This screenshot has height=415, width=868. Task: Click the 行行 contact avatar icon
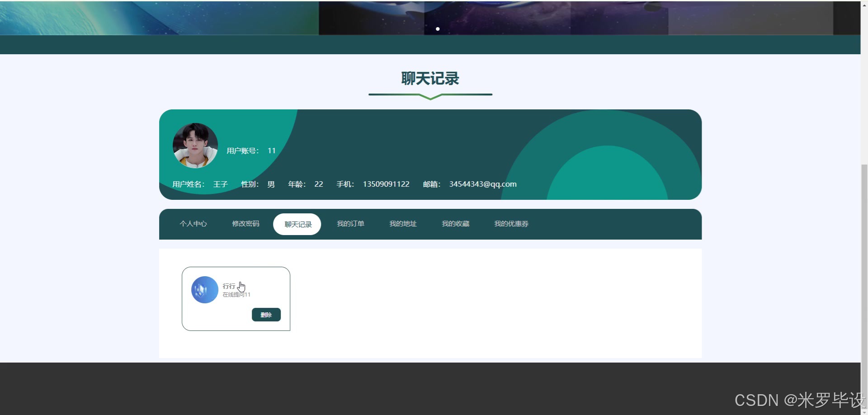click(x=204, y=289)
